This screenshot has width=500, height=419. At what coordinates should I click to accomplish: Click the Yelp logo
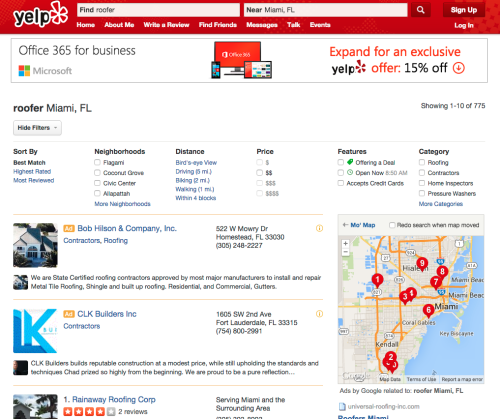(x=40, y=15)
